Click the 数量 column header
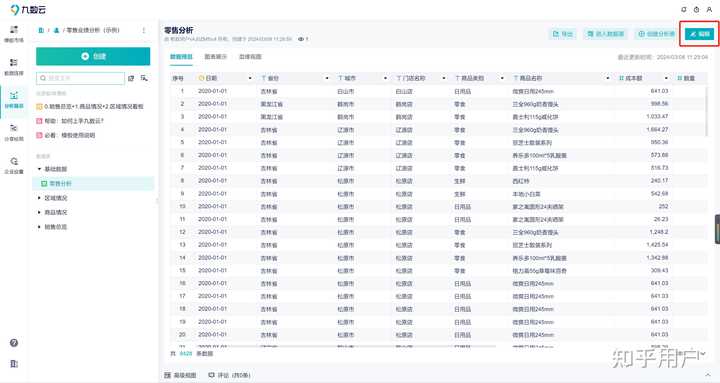720x383 pixels. pos(689,79)
